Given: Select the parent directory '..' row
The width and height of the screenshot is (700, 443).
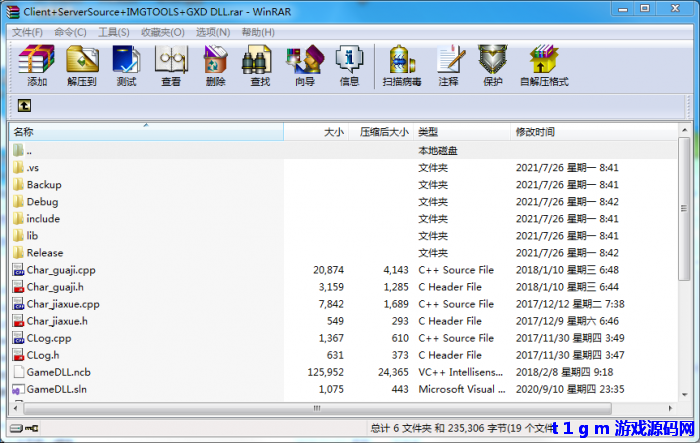Looking at the screenshot, I should click(x=343, y=150).
